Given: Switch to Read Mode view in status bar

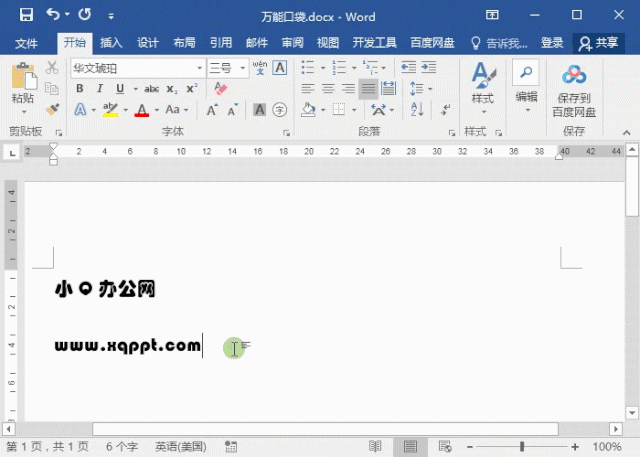Looking at the screenshot, I should point(371,446).
